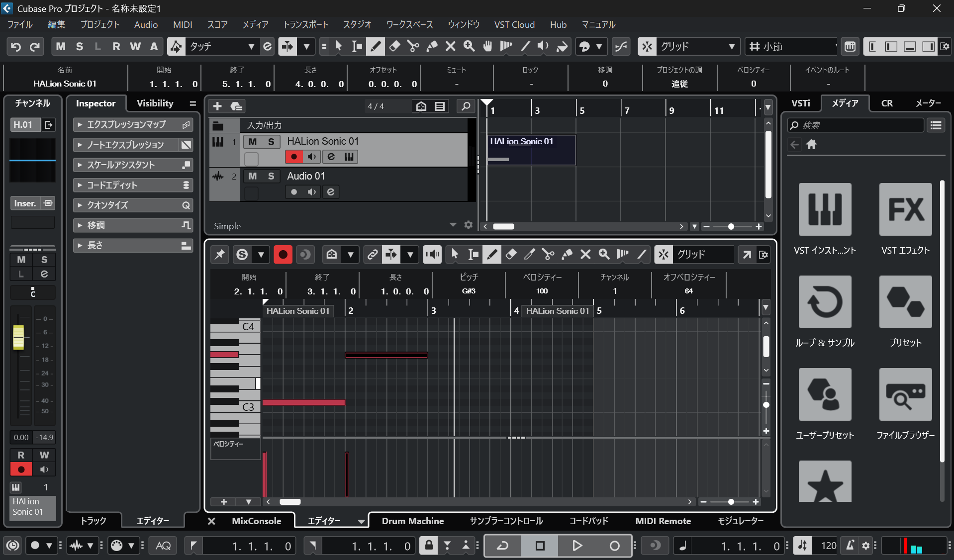Open VST Instruments media tile
This screenshot has width=954, height=560.
[825, 209]
